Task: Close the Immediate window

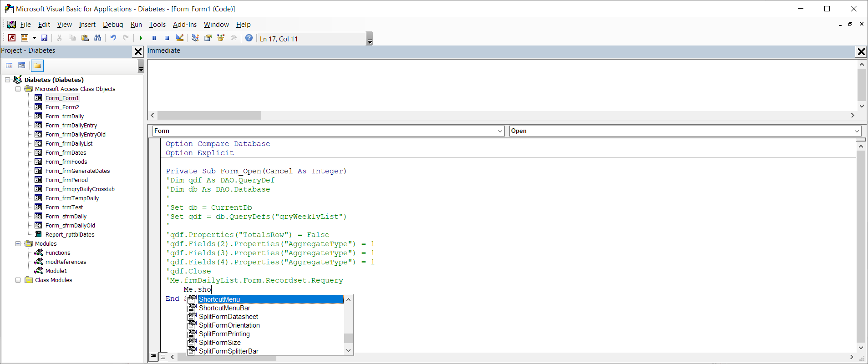Action: pos(861,51)
